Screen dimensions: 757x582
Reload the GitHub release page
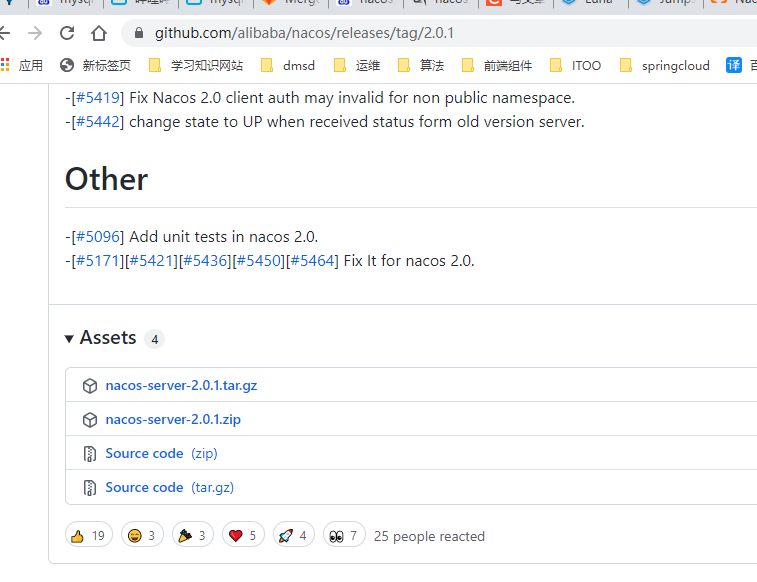click(x=67, y=33)
